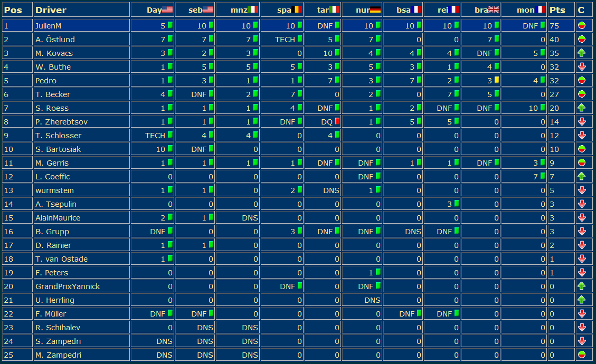596x364 pixels.
Task: Click the green up arrow in M. Kovacs row
Action: [x=582, y=53]
